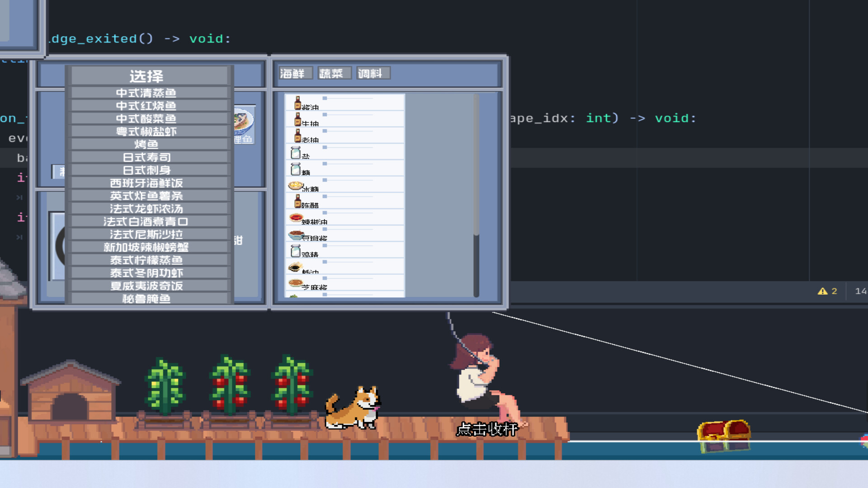Select 中式清蒸鱼 from the recipe list
The height and width of the screenshot is (488, 868).
click(146, 93)
